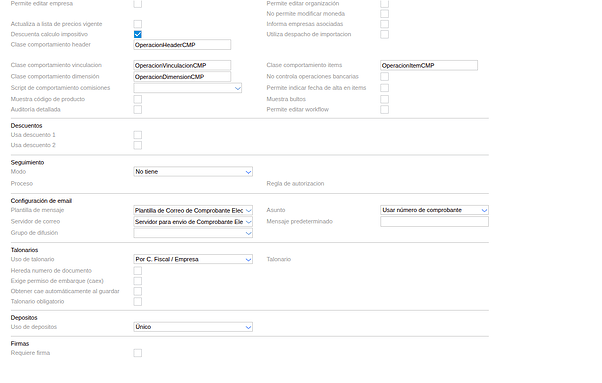Check 'Talonario obligatorio' box
602x383 pixels.
[137, 302]
